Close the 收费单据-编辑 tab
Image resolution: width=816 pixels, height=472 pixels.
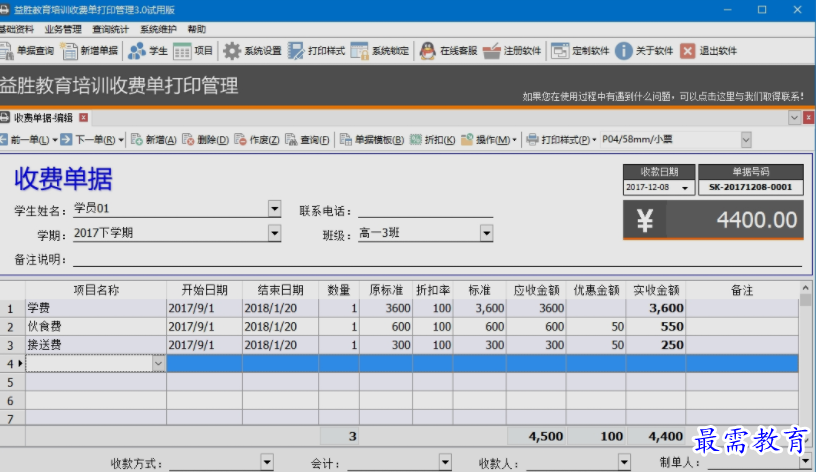pos(83,118)
